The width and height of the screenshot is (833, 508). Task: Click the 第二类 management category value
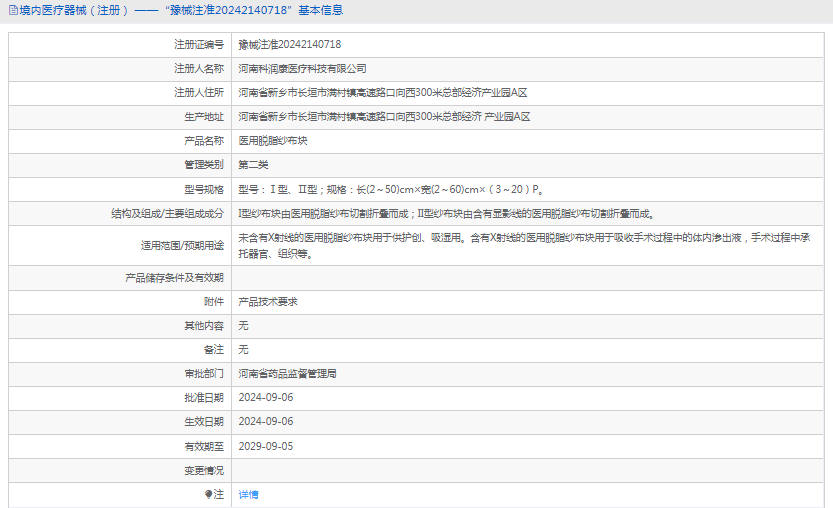pos(253,165)
